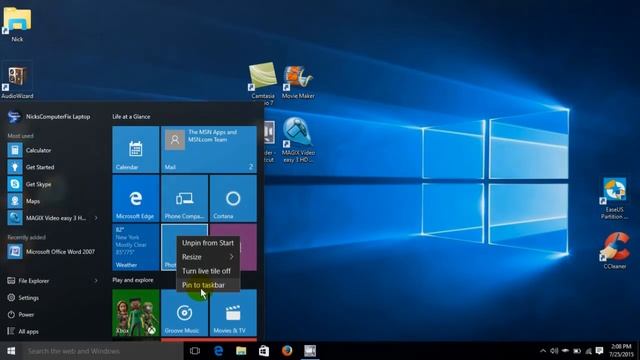Launch the Microsoft Edge tile

pyautogui.click(x=136, y=198)
